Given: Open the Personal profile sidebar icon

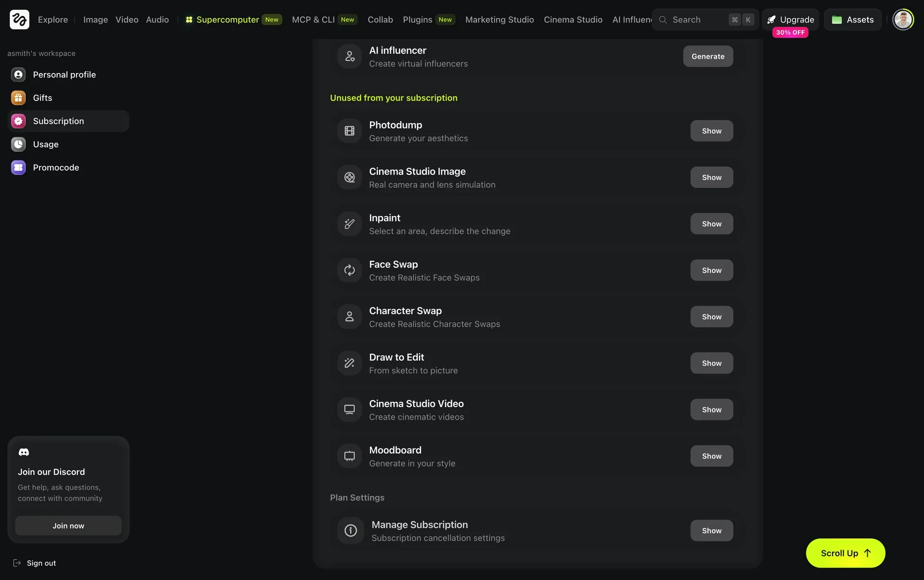Looking at the screenshot, I should (18, 75).
